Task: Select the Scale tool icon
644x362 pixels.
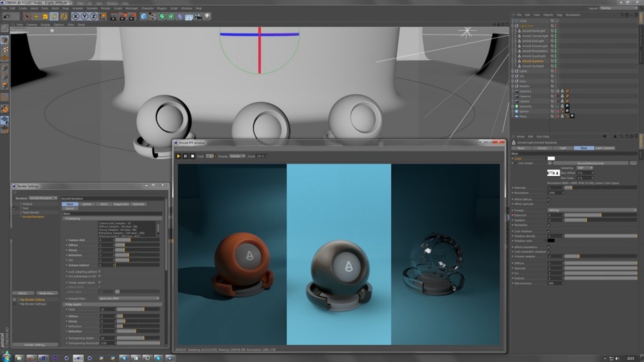Action: (x=45, y=16)
